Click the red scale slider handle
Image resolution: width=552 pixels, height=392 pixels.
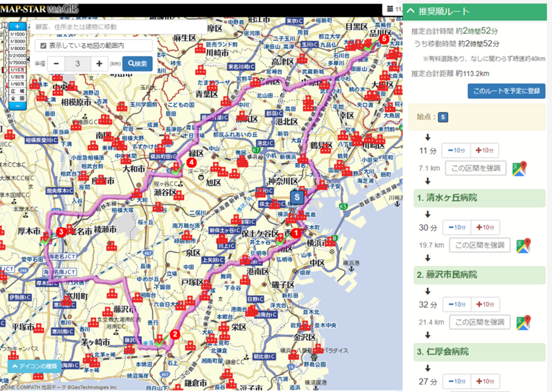pos(5,70)
